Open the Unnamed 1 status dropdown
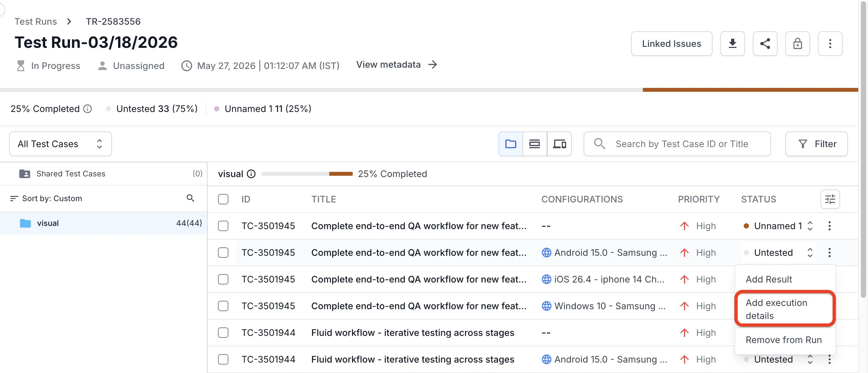The height and width of the screenshot is (373, 868). 778,226
